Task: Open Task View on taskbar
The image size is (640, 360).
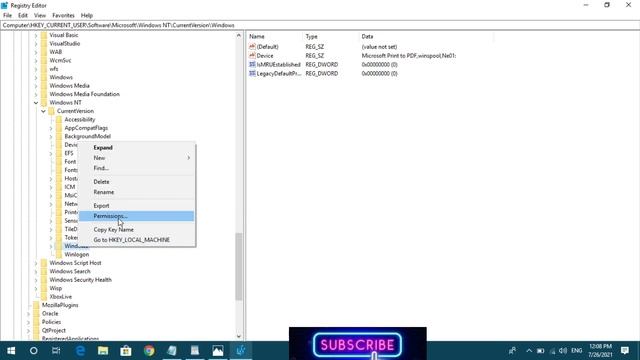Action: click(56, 351)
